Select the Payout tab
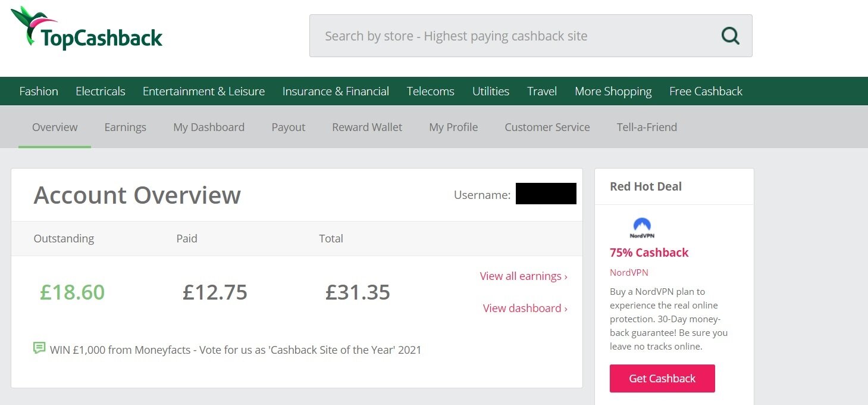Screen dimensions: 868x405 (289, 127)
